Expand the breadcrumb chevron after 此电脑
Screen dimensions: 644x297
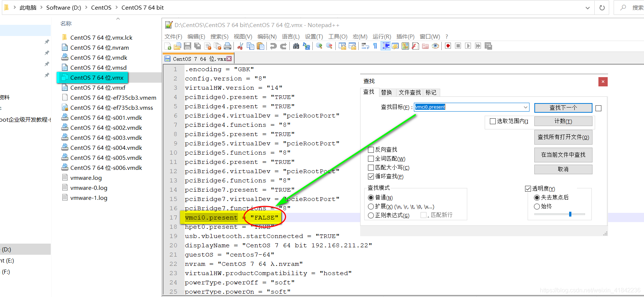pyautogui.click(x=42, y=7)
